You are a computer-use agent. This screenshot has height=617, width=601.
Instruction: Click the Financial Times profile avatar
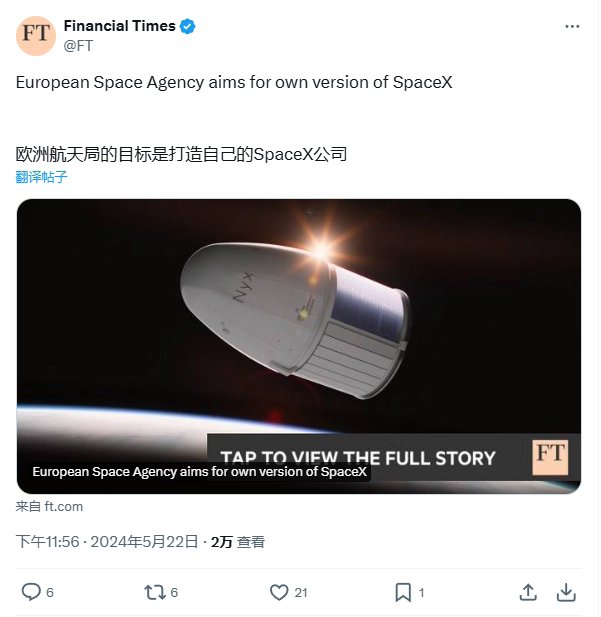[36, 35]
